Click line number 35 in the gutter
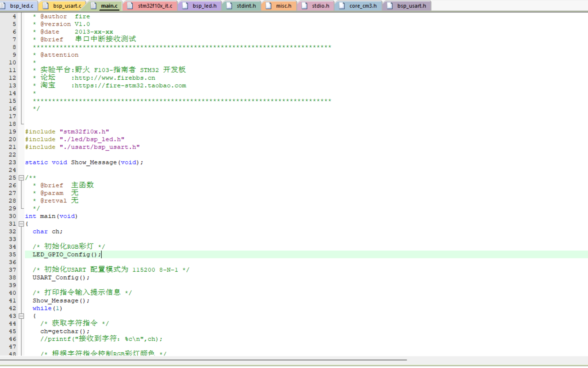This screenshot has width=588, height=368. [x=12, y=254]
